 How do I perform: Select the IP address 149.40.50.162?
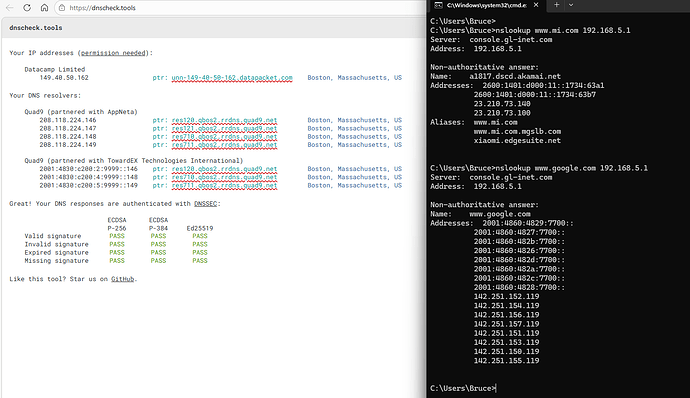pos(64,77)
